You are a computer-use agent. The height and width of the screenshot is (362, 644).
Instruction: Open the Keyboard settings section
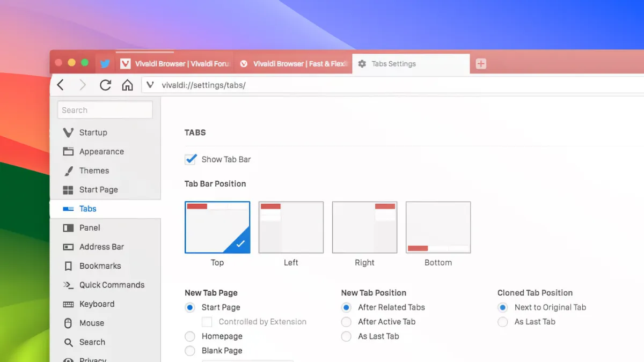click(x=97, y=304)
